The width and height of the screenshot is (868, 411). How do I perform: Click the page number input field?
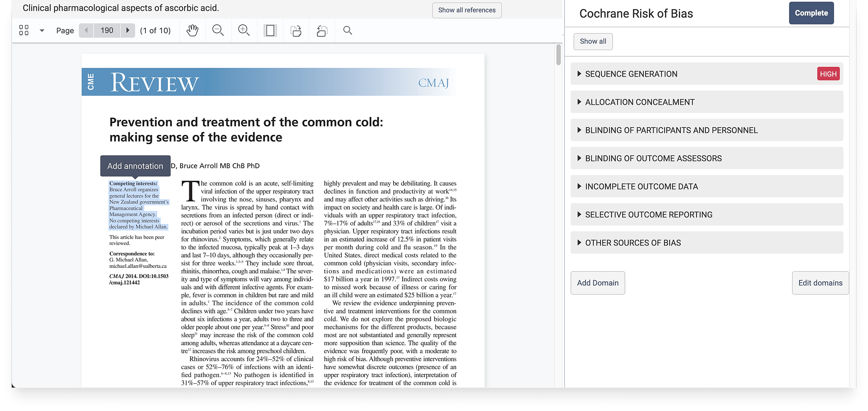click(107, 30)
